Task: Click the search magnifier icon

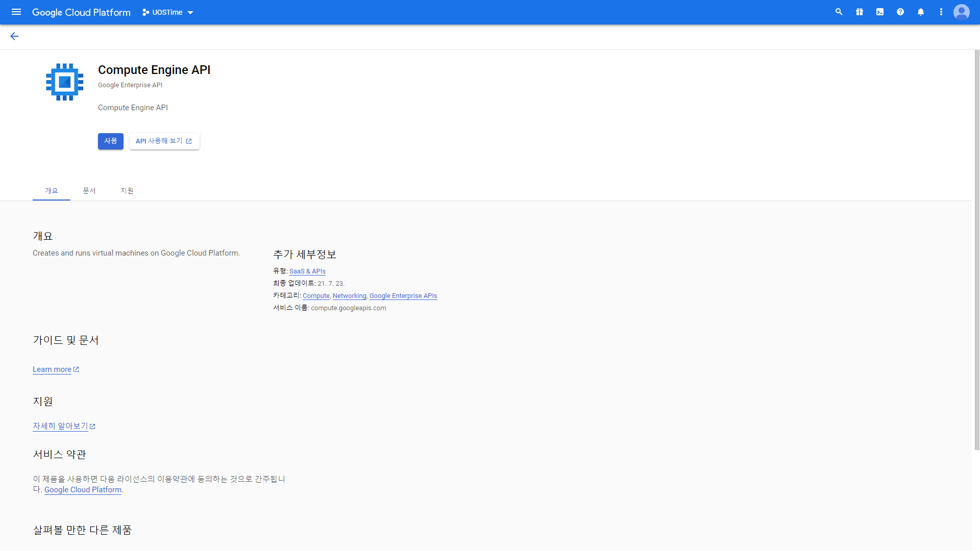Action: pos(839,12)
